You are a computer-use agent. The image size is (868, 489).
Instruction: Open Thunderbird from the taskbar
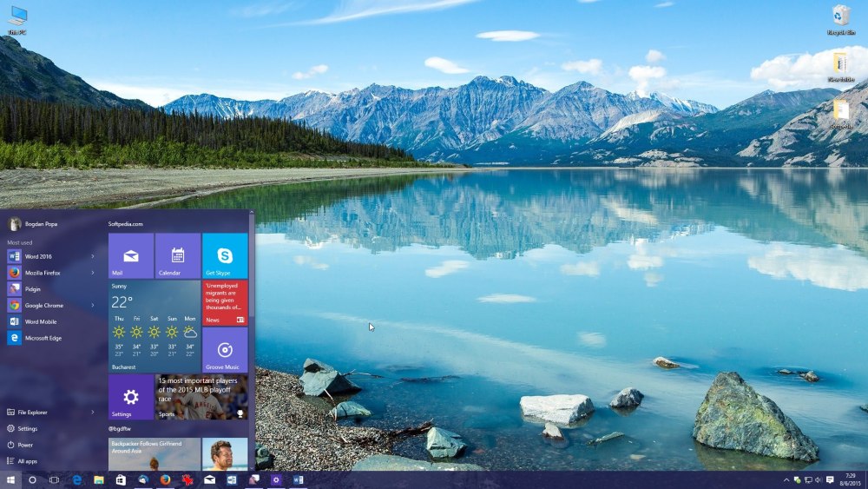coord(143,479)
